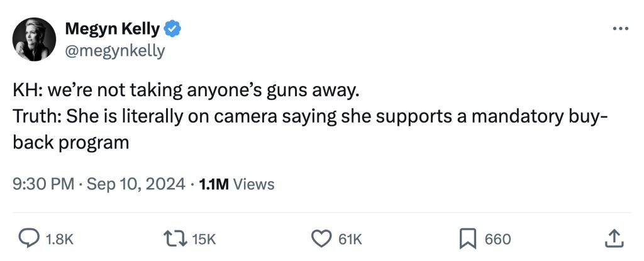Click the 15K reposts count
Image resolution: width=644 pixels, height=261 pixels.
tap(203, 239)
